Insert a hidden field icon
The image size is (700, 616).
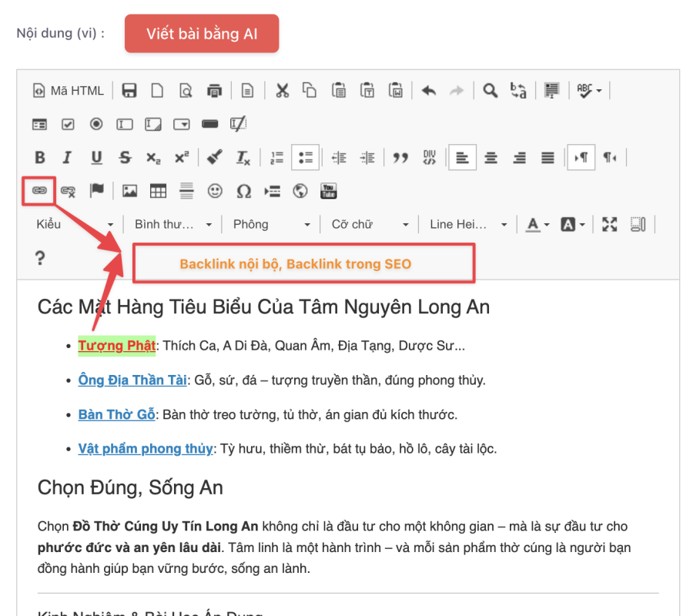(x=239, y=124)
